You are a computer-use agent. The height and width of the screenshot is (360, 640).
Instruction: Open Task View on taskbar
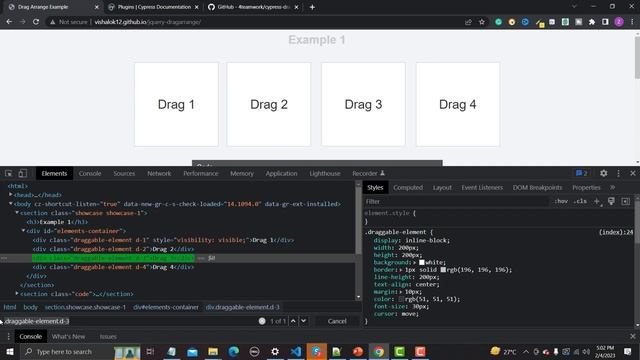click(x=150, y=352)
